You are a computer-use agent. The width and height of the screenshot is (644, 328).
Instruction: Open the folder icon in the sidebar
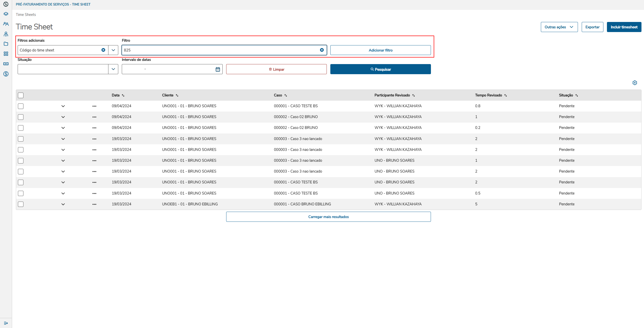[6, 44]
